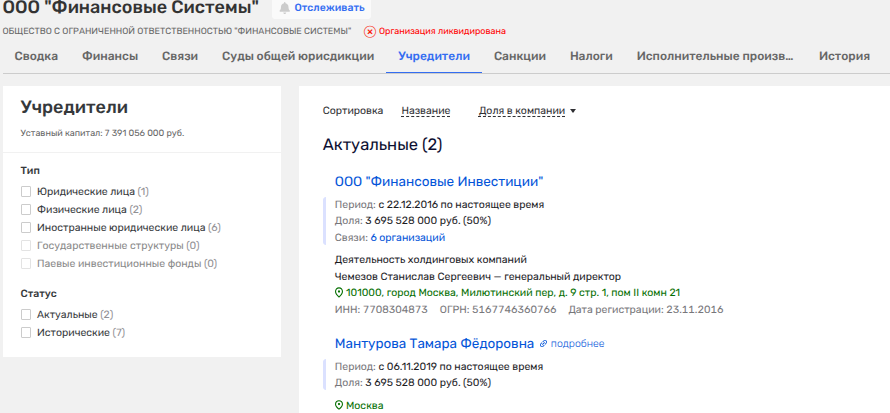This screenshot has width=890, height=413.
Task: Toggle Иностранные юридические лица checkbox
Action: (26, 227)
